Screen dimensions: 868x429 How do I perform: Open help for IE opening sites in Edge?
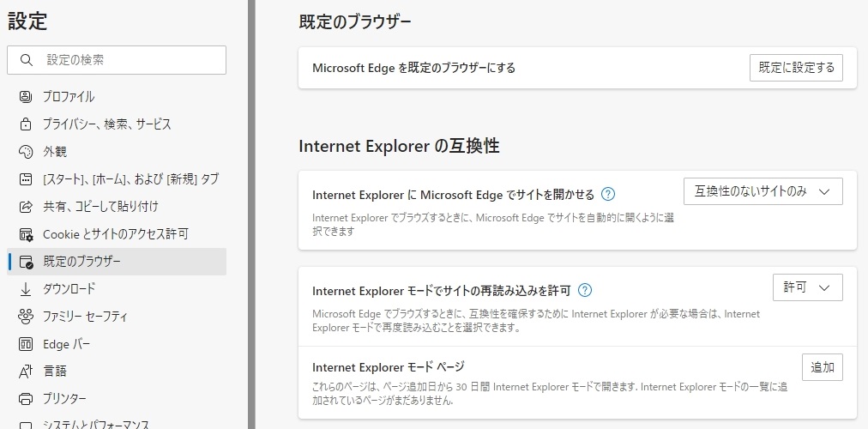point(608,194)
